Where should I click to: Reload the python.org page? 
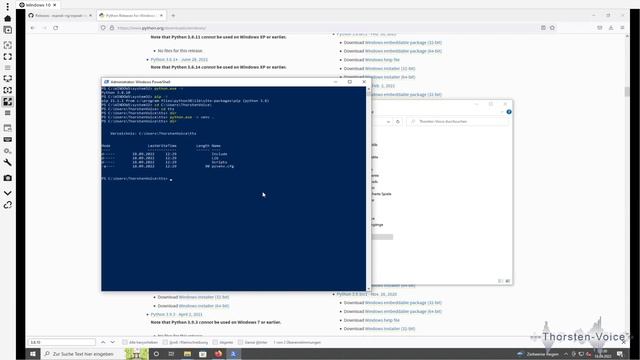56,28
